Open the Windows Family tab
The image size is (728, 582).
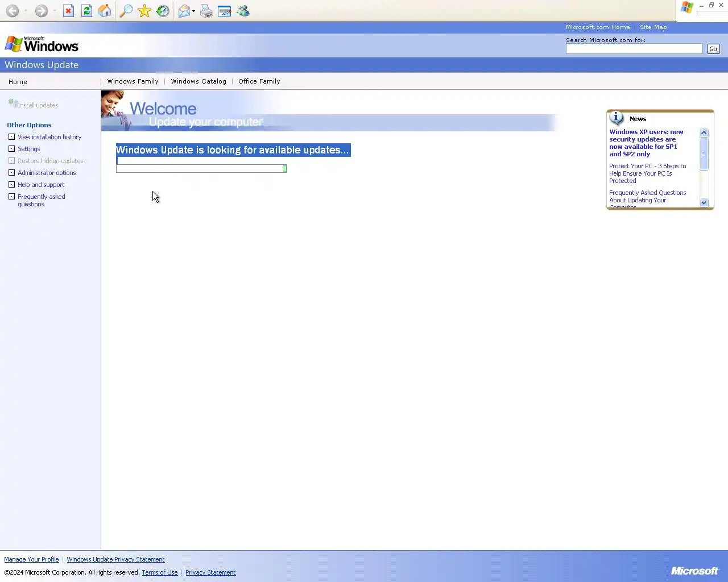(x=133, y=81)
